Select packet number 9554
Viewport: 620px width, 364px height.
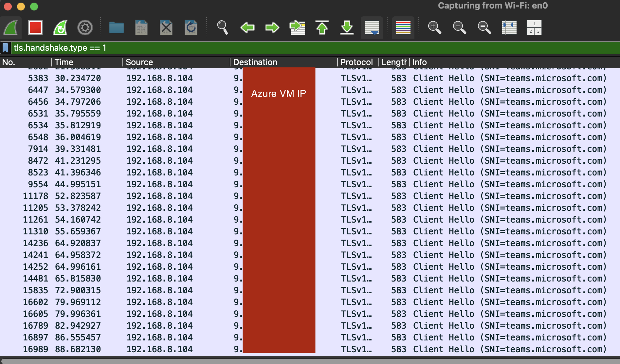[310, 184]
